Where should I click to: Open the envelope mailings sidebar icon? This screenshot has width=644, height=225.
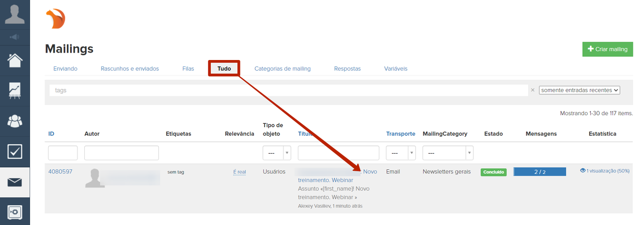tap(15, 182)
